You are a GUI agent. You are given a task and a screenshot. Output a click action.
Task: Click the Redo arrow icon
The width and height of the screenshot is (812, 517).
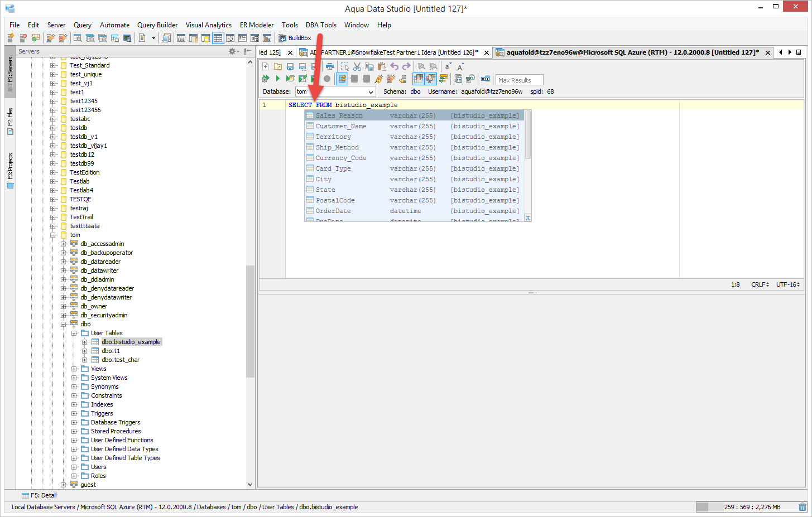[x=406, y=66]
